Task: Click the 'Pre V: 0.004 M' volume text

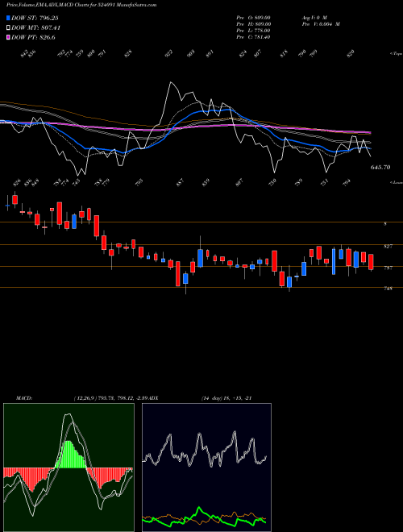Action: tap(321, 23)
